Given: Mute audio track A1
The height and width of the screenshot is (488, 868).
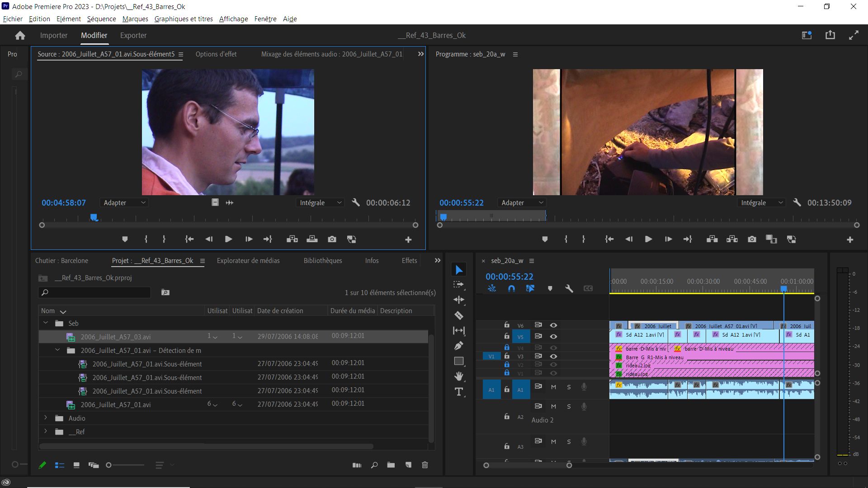Looking at the screenshot, I should pos(553,387).
